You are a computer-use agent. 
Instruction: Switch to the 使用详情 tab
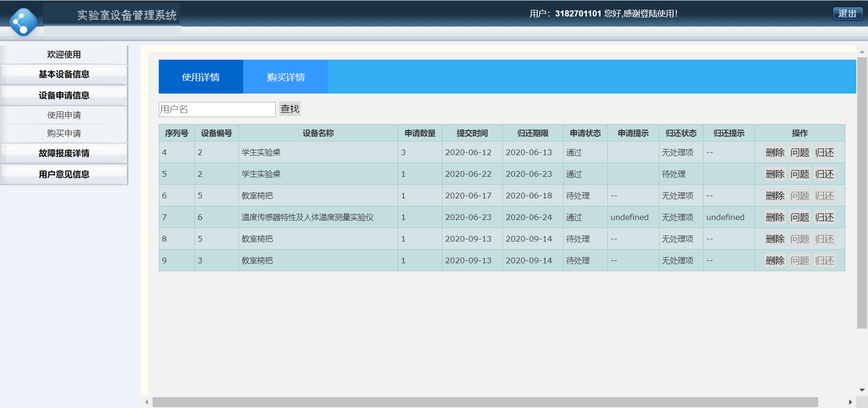pos(201,77)
